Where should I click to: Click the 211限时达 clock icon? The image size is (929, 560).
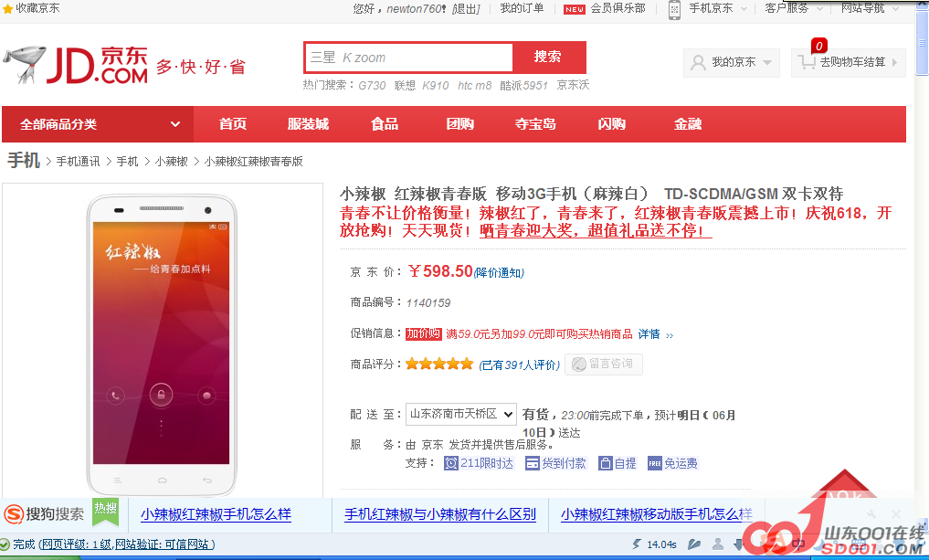[x=451, y=463]
